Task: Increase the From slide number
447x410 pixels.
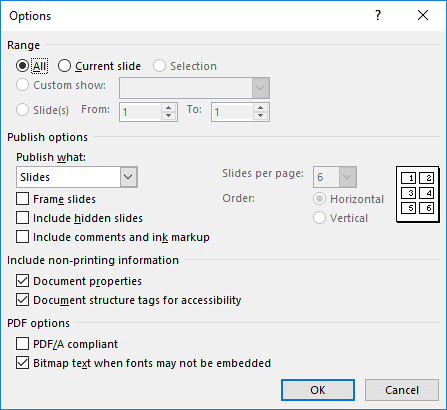Action: 169,108
